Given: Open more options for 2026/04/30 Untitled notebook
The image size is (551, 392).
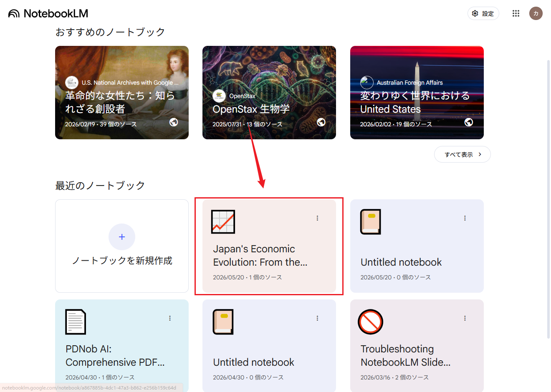Looking at the screenshot, I should [317, 318].
